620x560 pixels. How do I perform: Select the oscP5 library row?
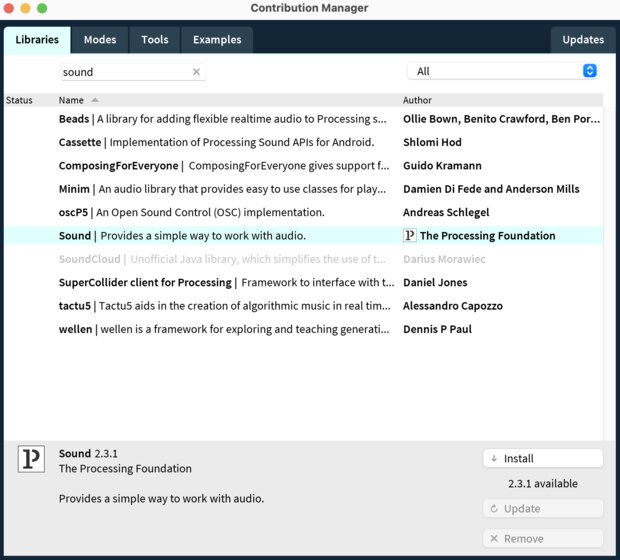[x=304, y=212]
